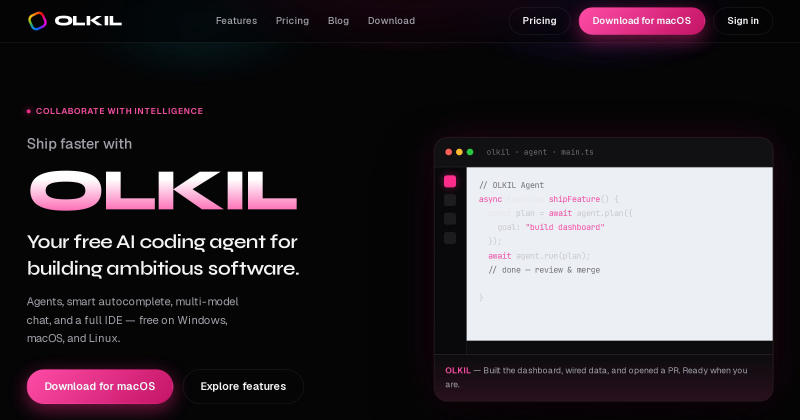Click the 'olkil · agent · main.ts' title text
The image size is (800, 420).
click(x=540, y=152)
